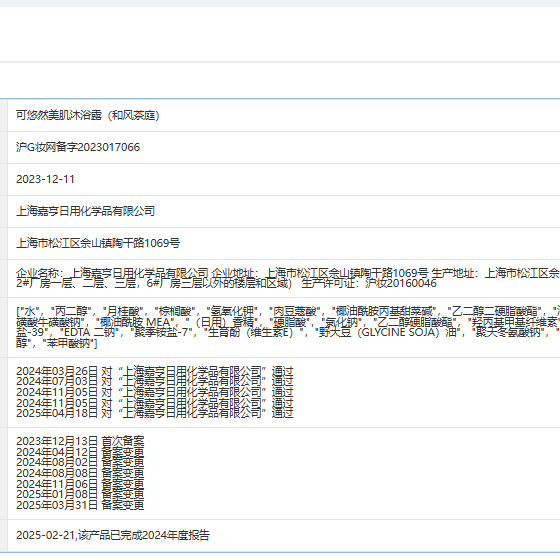560x560 pixels.
Task: Select registration number 沪G妆网备字2023017066
Action: (78, 147)
